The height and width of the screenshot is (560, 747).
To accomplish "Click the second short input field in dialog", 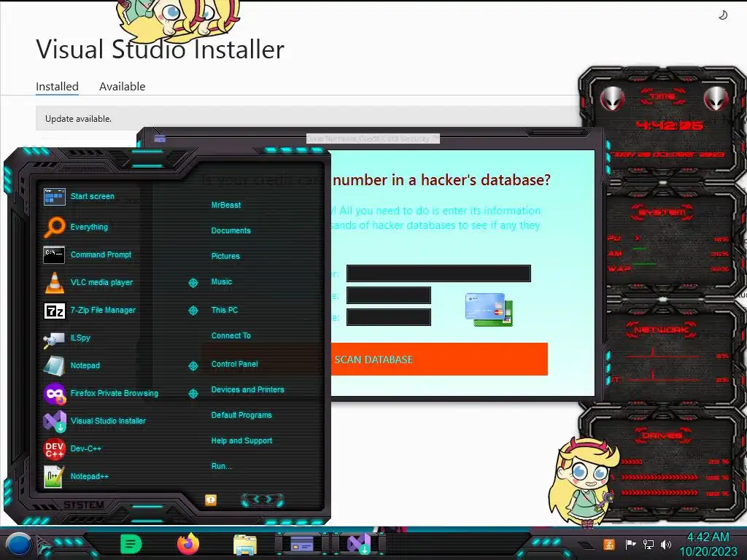I will 388,295.
